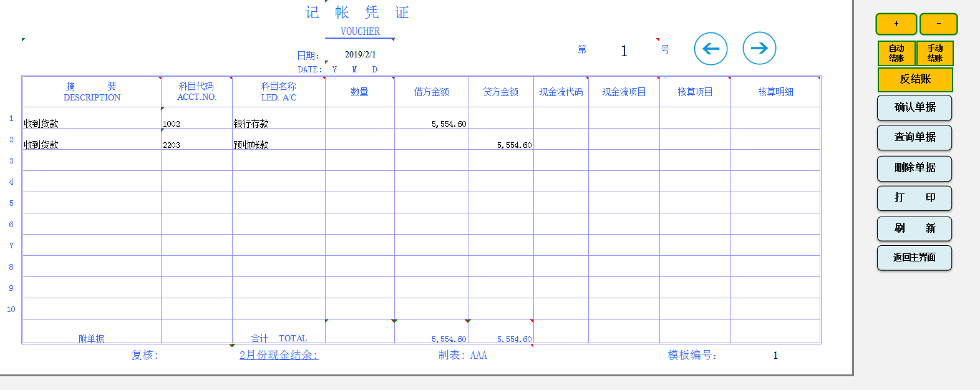
Task: Click the row number 5 label
Action: [11, 203]
